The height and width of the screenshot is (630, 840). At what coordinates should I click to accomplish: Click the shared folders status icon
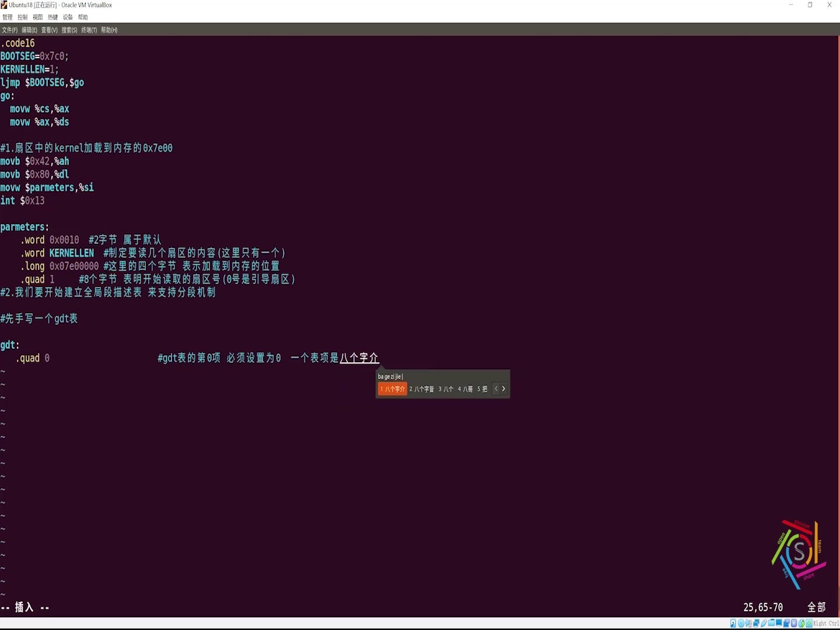771,623
